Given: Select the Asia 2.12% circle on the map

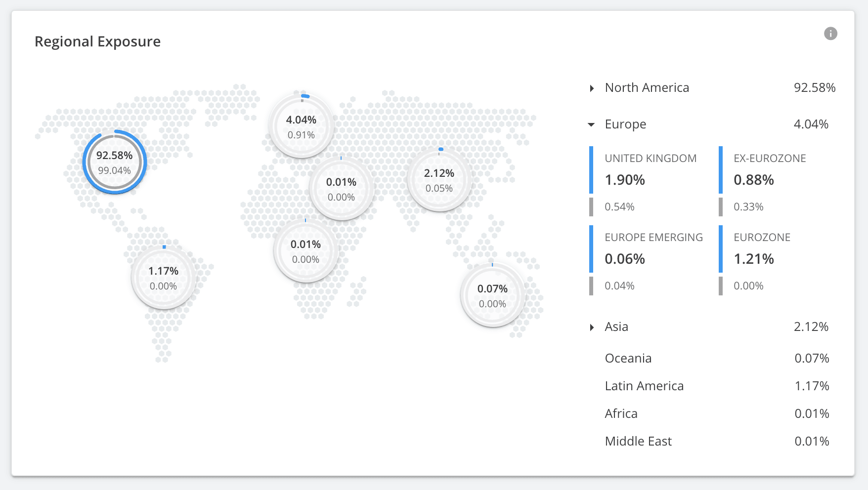Looking at the screenshot, I should [x=439, y=180].
